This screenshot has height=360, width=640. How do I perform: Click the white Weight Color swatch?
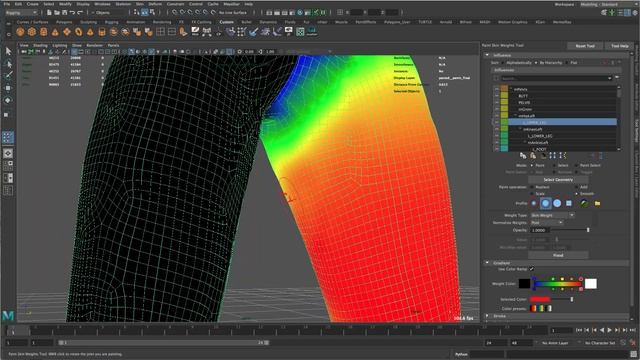591,283
